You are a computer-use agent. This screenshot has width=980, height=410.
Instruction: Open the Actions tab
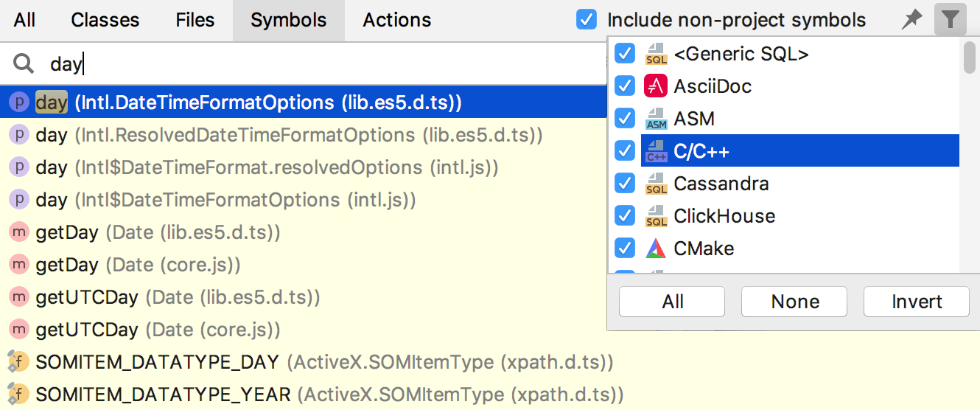pyautogui.click(x=397, y=20)
